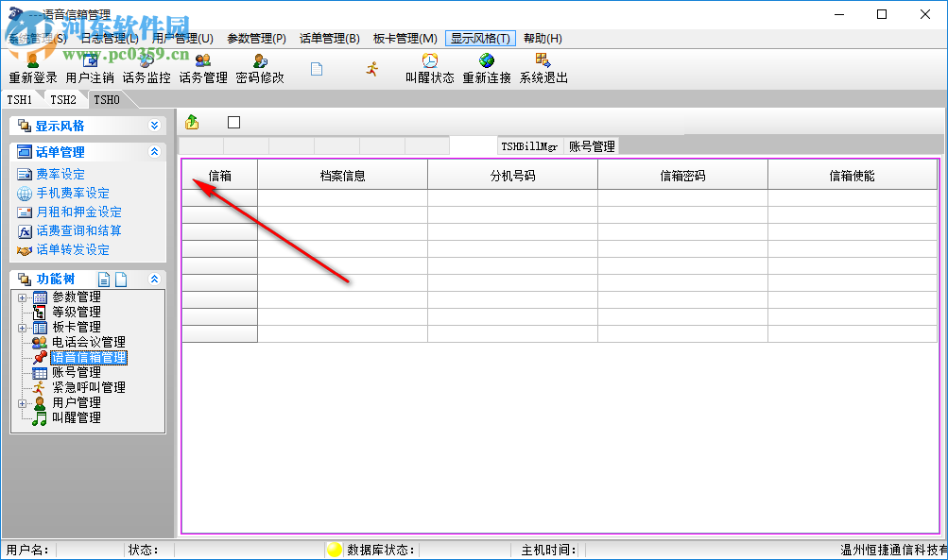
Task: Expand the 用户管理 tree node
Action: (21, 402)
